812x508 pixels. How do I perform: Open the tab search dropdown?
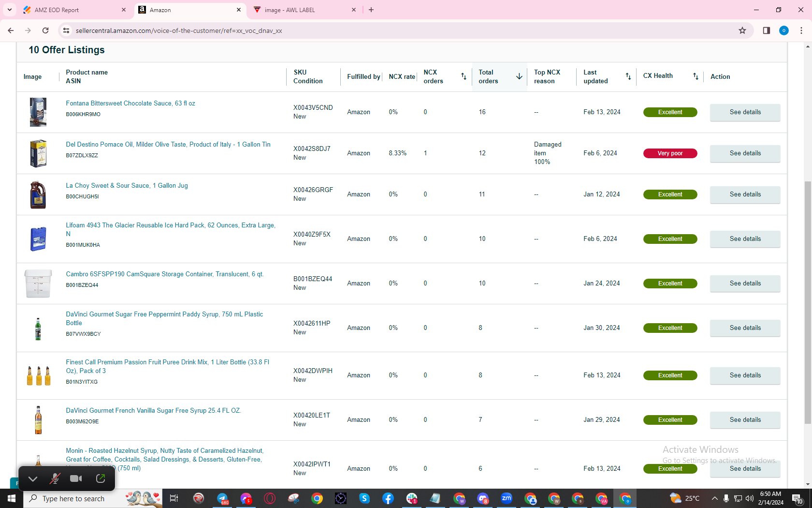pyautogui.click(x=10, y=10)
